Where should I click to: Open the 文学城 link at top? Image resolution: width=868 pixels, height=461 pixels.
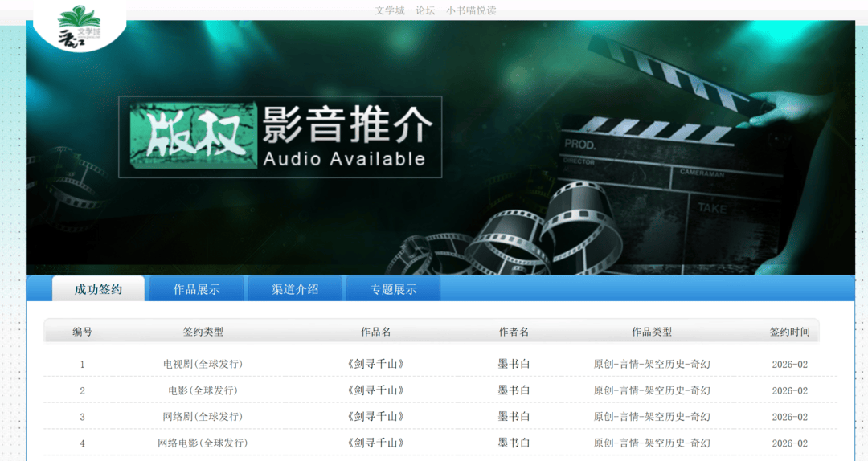[x=390, y=10]
